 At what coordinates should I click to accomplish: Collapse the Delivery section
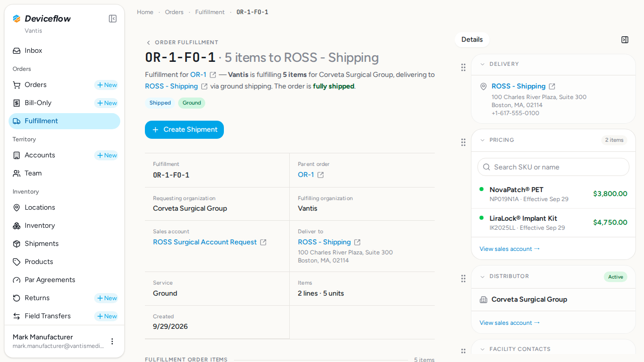pyautogui.click(x=482, y=64)
